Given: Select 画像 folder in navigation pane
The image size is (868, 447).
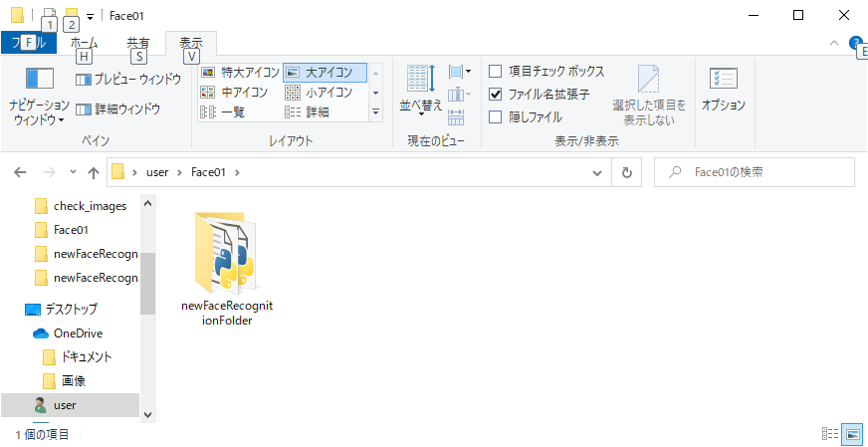Looking at the screenshot, I should pos(65,381).
